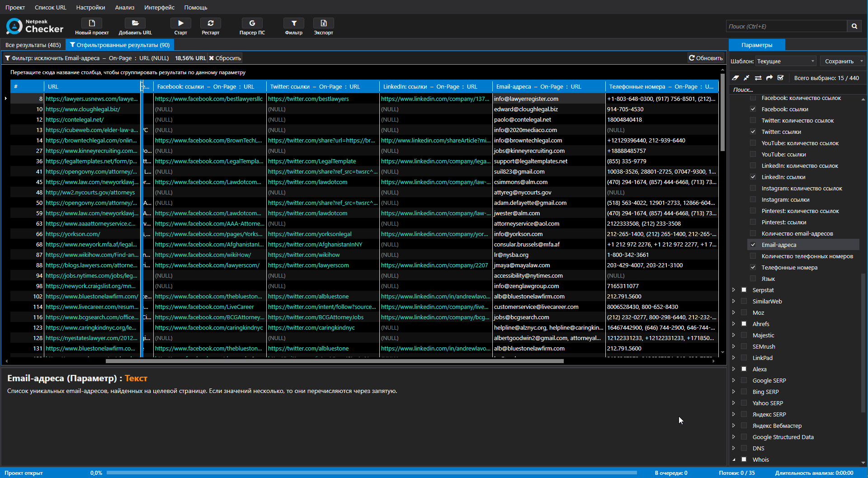
Task: Sort by Email-адреса column header
Action: click(x=548, y=86)
